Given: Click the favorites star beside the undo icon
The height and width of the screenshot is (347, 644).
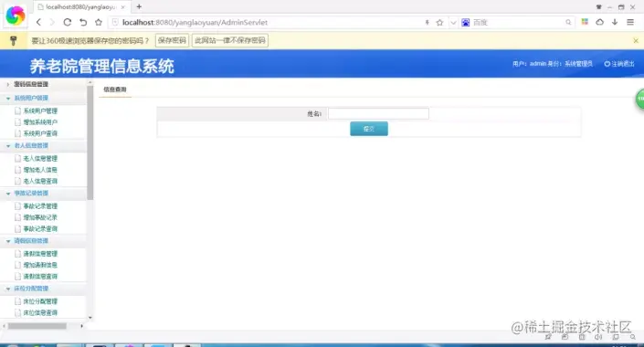Looking at the screenshot, I should click(x=99, y=22).
